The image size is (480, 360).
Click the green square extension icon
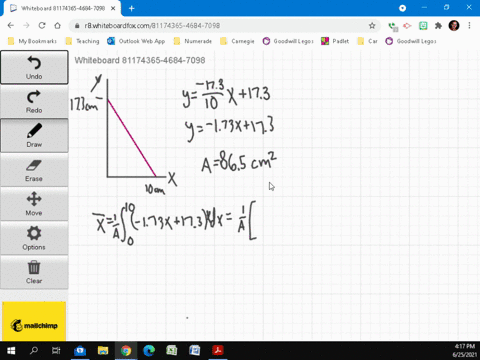pyautogui.click(x=423, y=26)
